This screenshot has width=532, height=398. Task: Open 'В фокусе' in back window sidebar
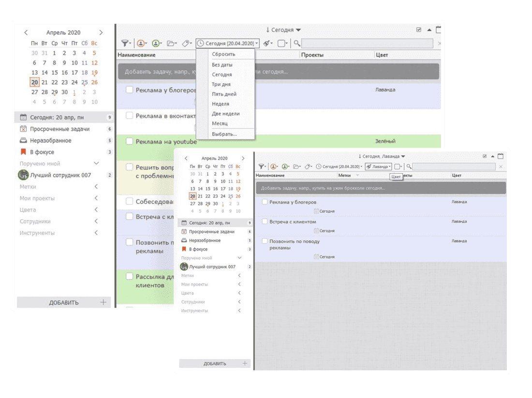pyautogui.click(x=65, y=152)
